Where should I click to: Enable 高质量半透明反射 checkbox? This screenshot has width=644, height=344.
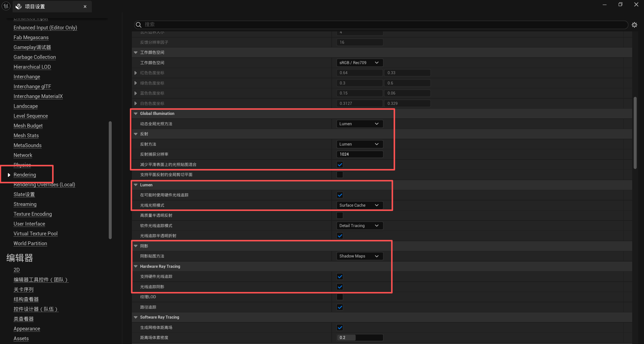340,215
